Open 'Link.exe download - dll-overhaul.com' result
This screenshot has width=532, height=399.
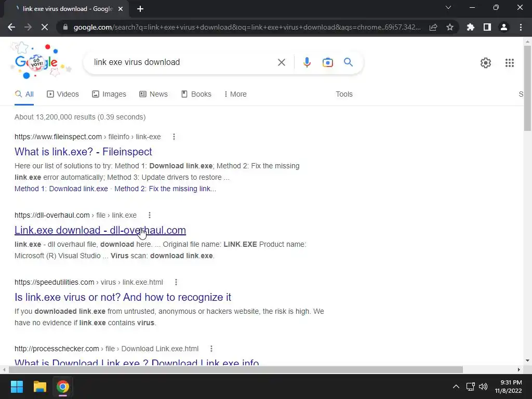[100, 230]
